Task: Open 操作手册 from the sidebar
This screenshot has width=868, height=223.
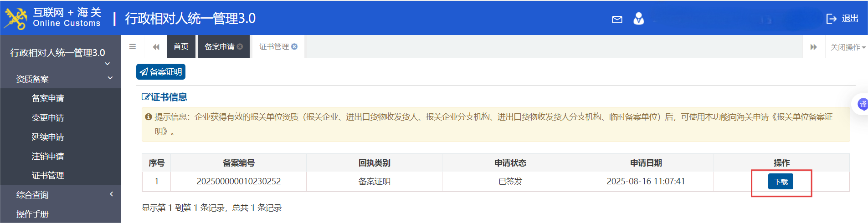Action: pyautogui.click(x=32, y=214)
